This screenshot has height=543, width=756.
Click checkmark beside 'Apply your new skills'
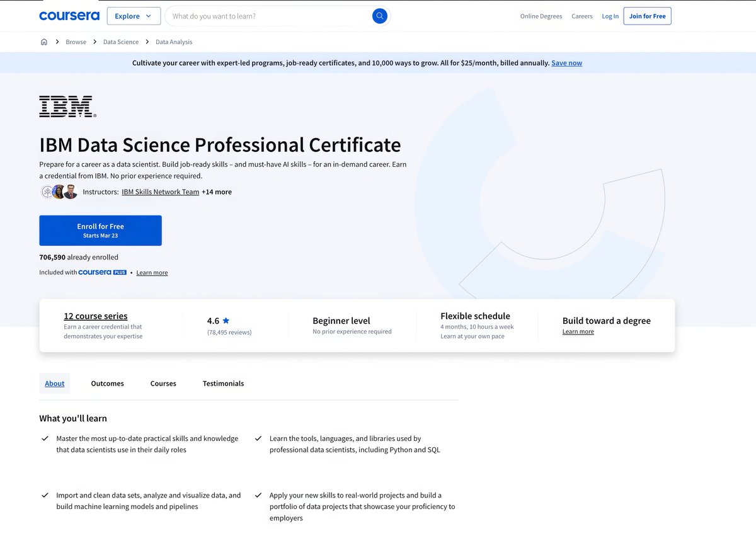258,496
